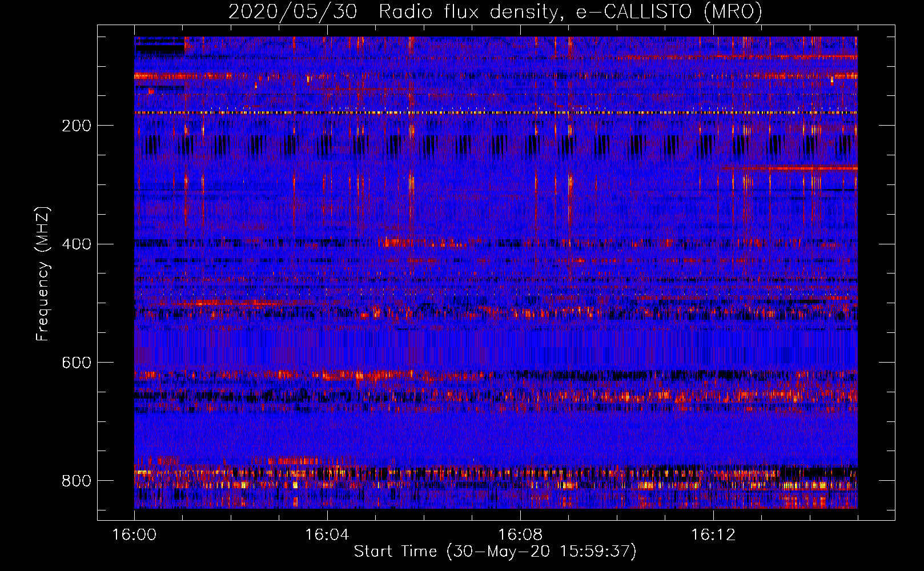Click the 600 frequency tick label

click(x=77, y=363)
